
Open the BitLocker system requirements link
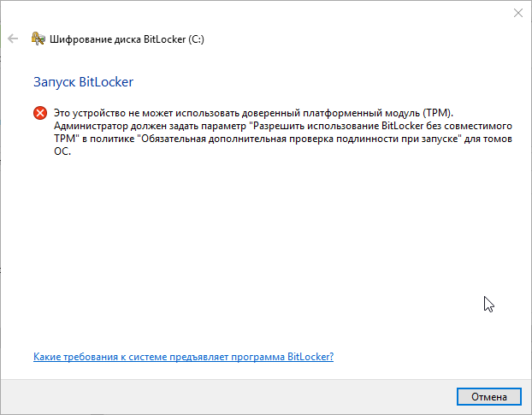pos(183,357)
